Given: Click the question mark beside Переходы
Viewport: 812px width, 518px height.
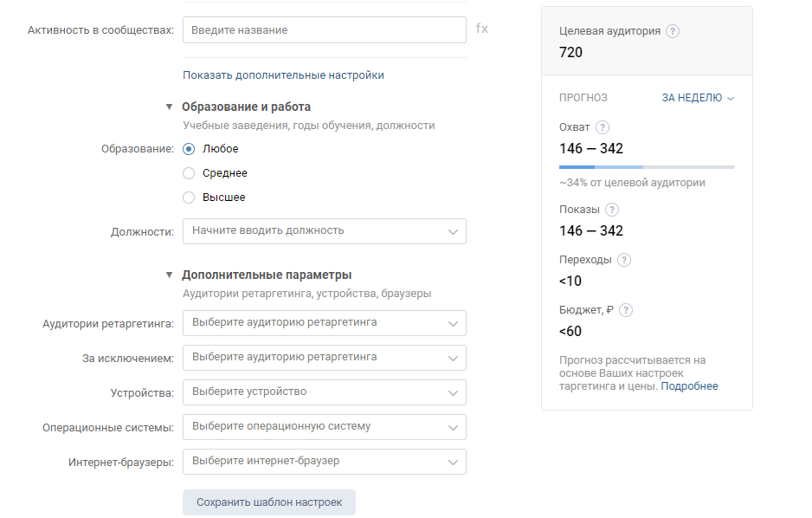Looking at the screenshot, I should [x=624, y=260].
